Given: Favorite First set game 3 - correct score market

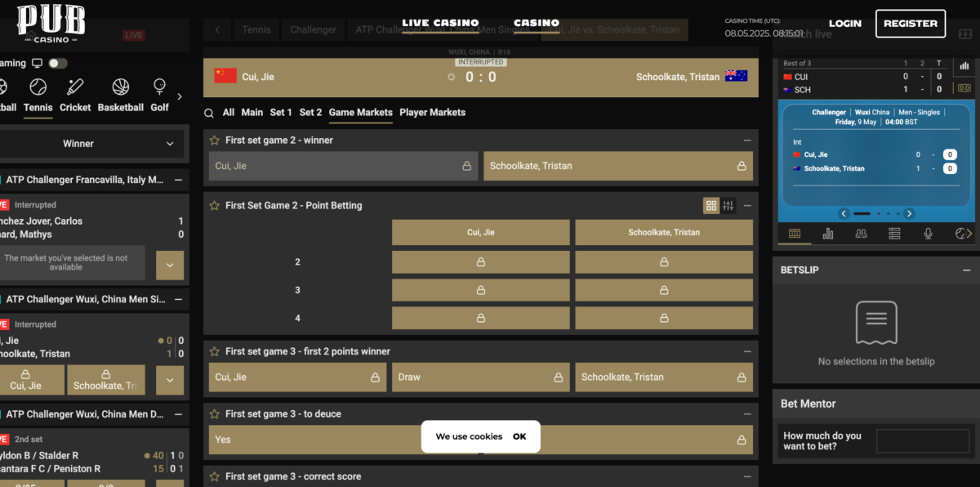Looking at the screenshot, I should coord(215,476).
